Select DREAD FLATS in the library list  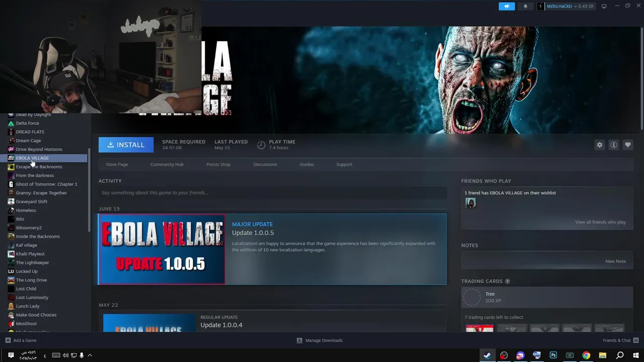(x=30, y=132)
